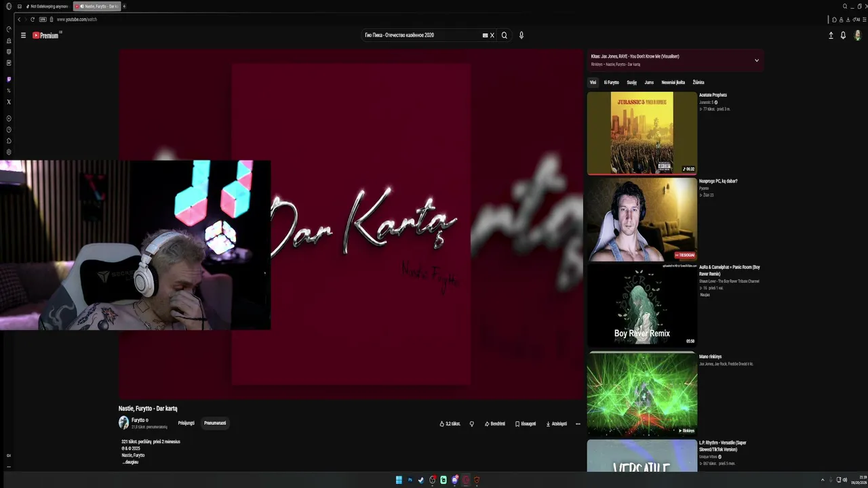Go to YouTube Premium home logo

46,35
